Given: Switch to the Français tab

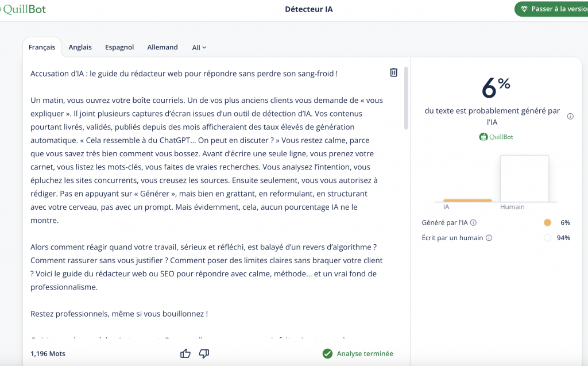Looking at the screenshot, I should tap(42, 47).
